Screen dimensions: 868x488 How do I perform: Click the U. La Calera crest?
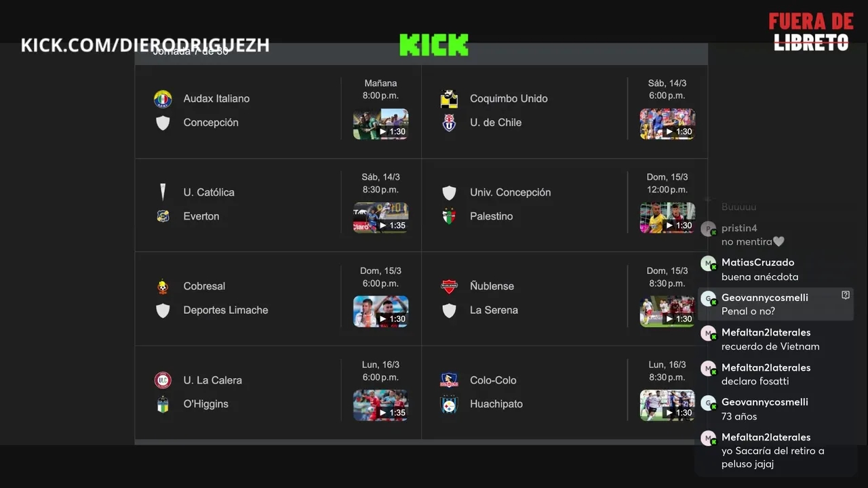pyautogui.click(x=163, y=380)
